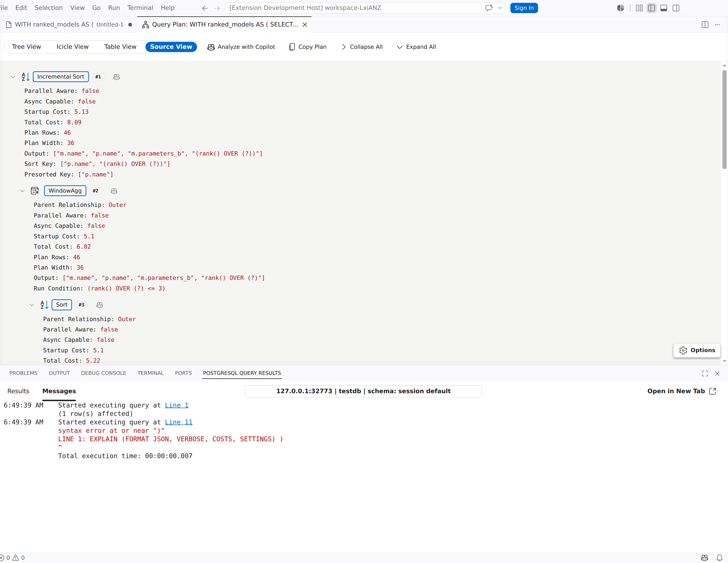Viewport: 728px width, 563px height.
Task: Follow the Line 1 link
Action: pos(177,406)
